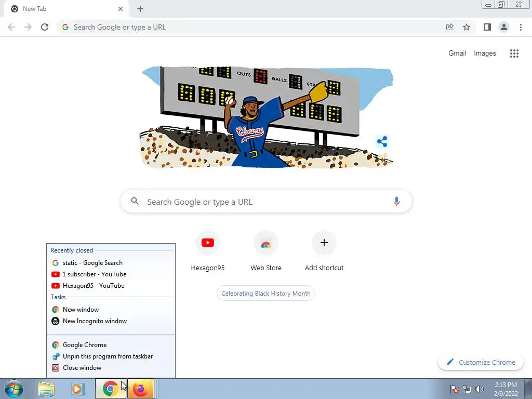Open the Action Center flag in the tray
This screenshot has width=532, height=399.
[x=455, y=389]
